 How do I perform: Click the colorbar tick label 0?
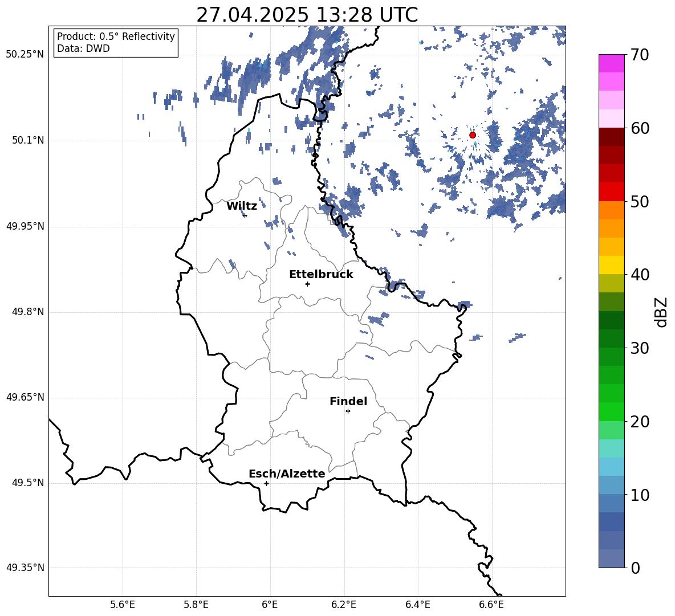click(635, 568)
